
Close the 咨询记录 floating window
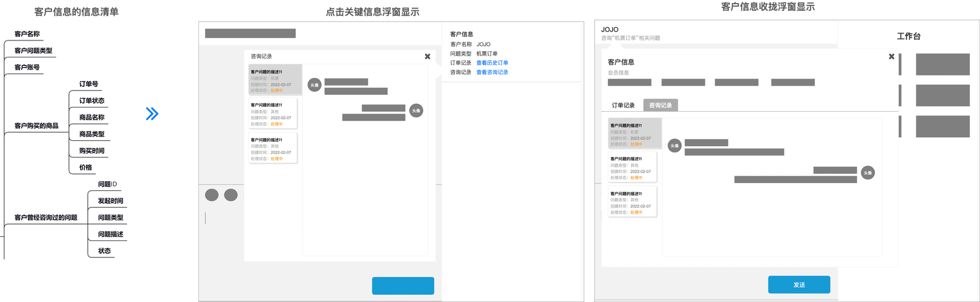(428, 56)
